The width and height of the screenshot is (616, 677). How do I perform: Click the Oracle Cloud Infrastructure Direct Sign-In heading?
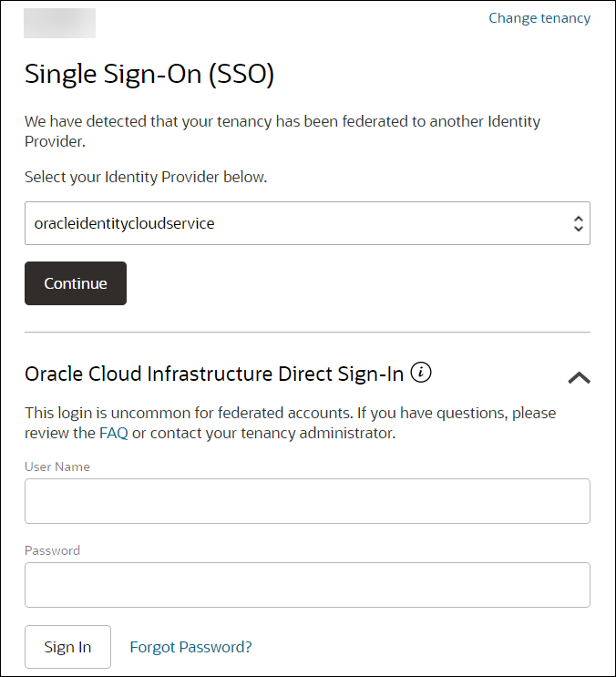(x=214, y=374)
